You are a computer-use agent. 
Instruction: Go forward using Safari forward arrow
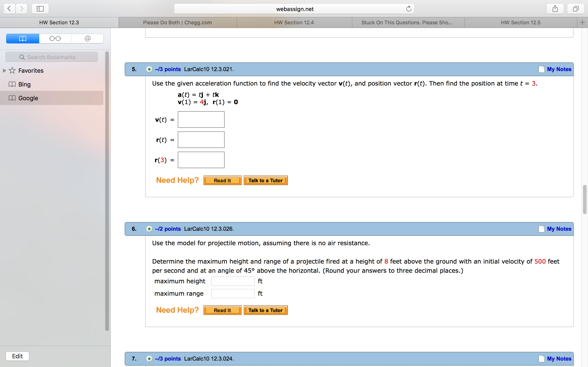pyautogui.click(x=22, y=9)
